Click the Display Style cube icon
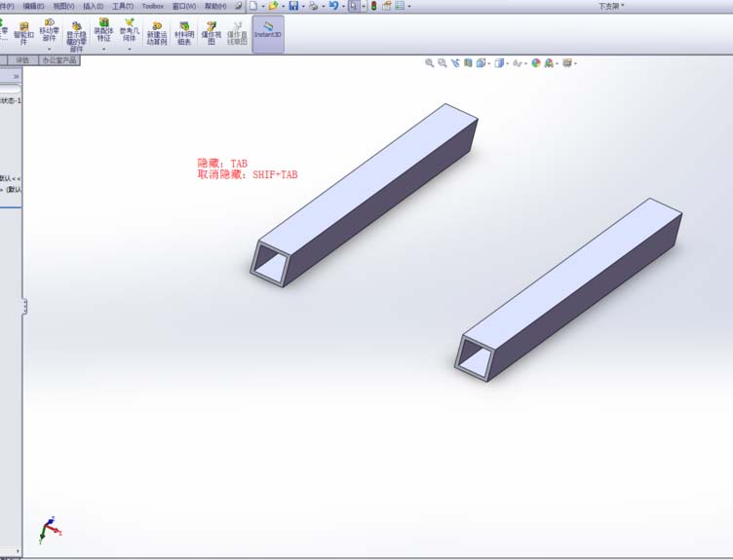Viewport: 733px width, 560px height. [499, 63]
